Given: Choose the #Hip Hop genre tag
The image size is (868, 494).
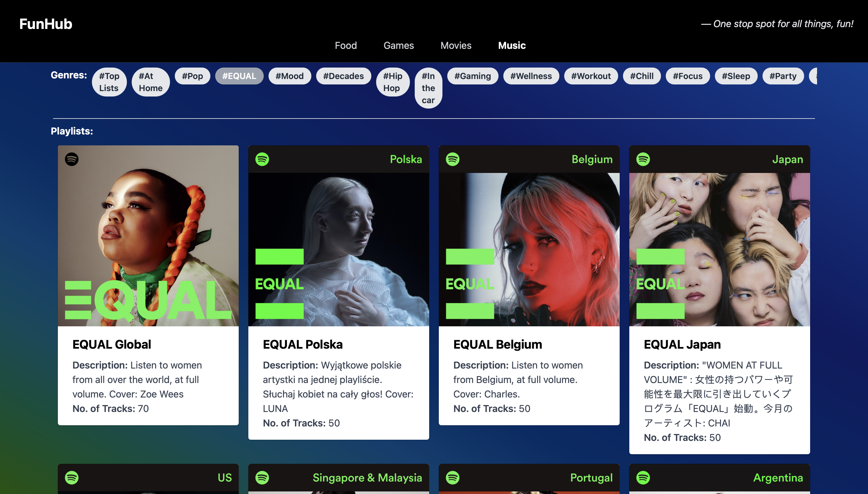Looking at the screenshot, I should pyautogui.click(x=392, y=82).
